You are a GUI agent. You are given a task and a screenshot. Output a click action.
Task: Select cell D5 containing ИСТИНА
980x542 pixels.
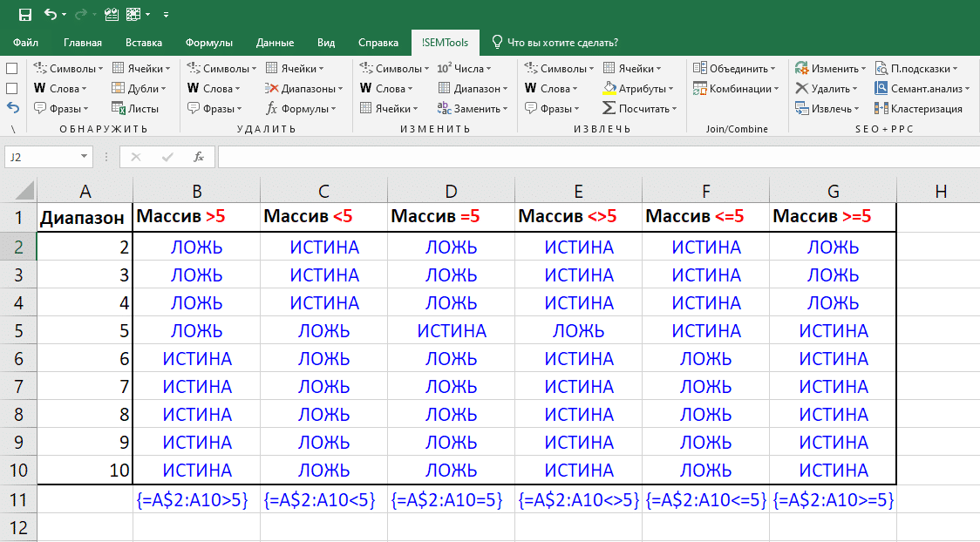click(x=451, y=331)
